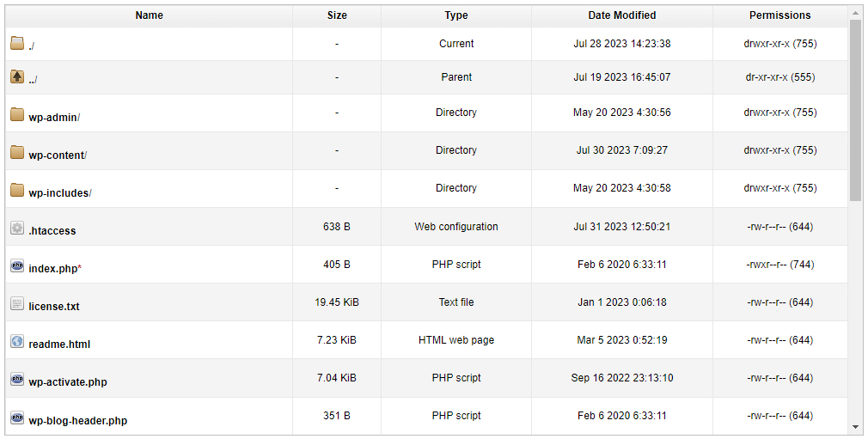Open the license.txt file
868x439 pixels.
53,306
